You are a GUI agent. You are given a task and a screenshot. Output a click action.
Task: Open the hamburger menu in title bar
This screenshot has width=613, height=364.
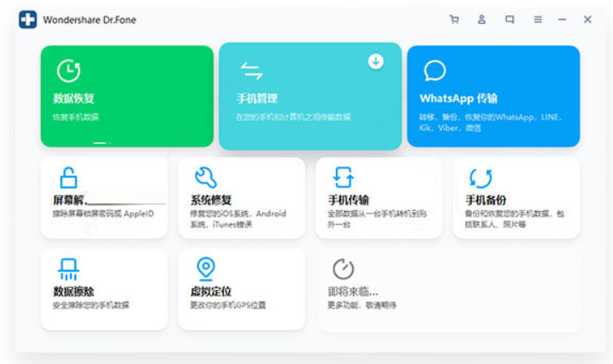[x=538, y=19]
